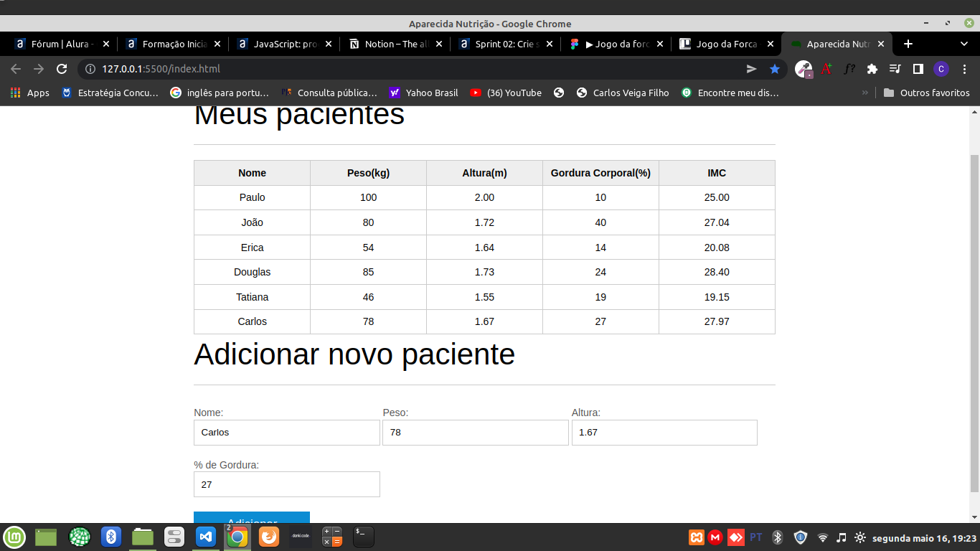980x551 pixels.
Task: Open Consulta pública bookmark
Action: click(x=329, y=93)
